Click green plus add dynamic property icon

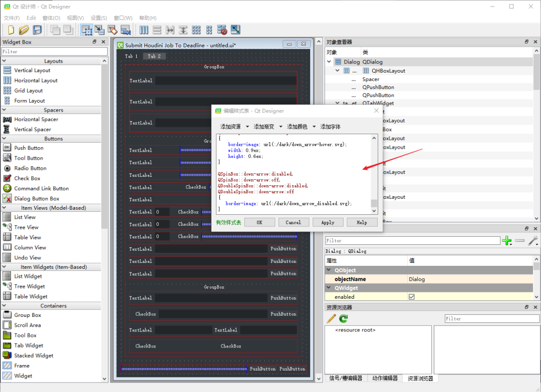tap(507, 241)
